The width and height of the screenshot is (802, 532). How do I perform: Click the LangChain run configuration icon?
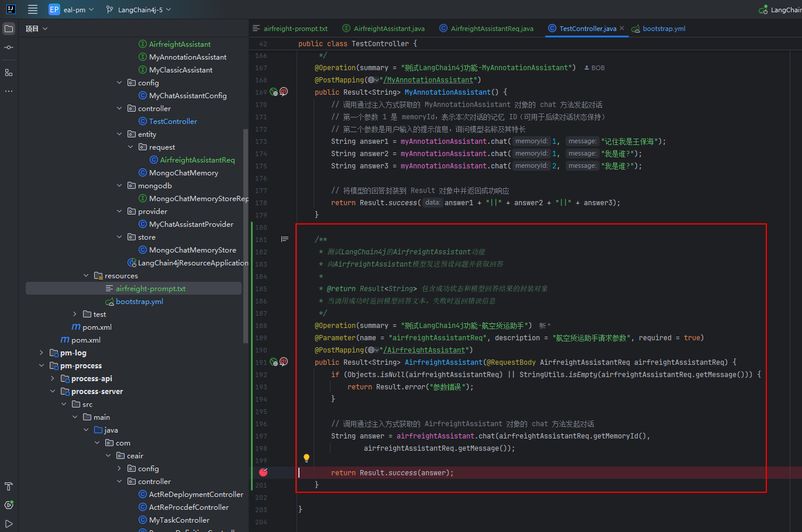763,9
